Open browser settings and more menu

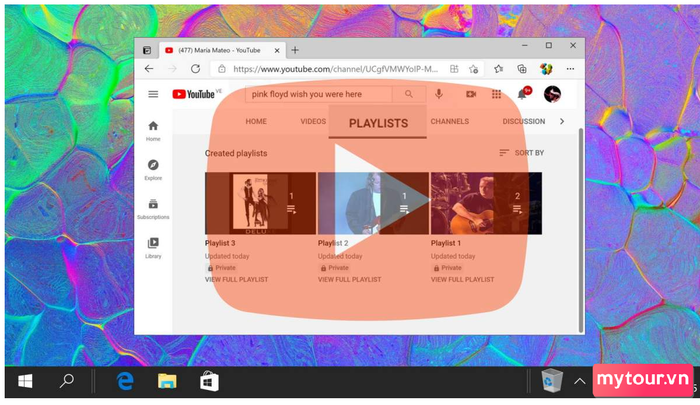click(x=570, y=69)
